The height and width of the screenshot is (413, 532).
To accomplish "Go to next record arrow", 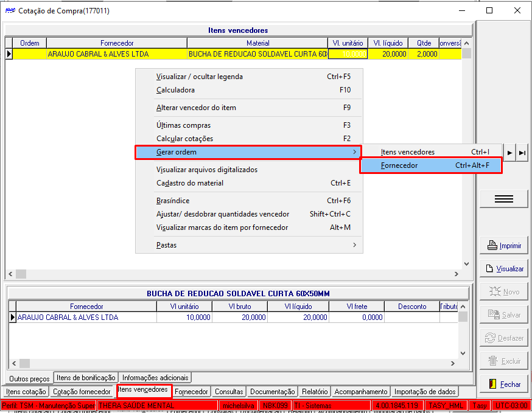I will pyautogui.click(x=509, y=153).
